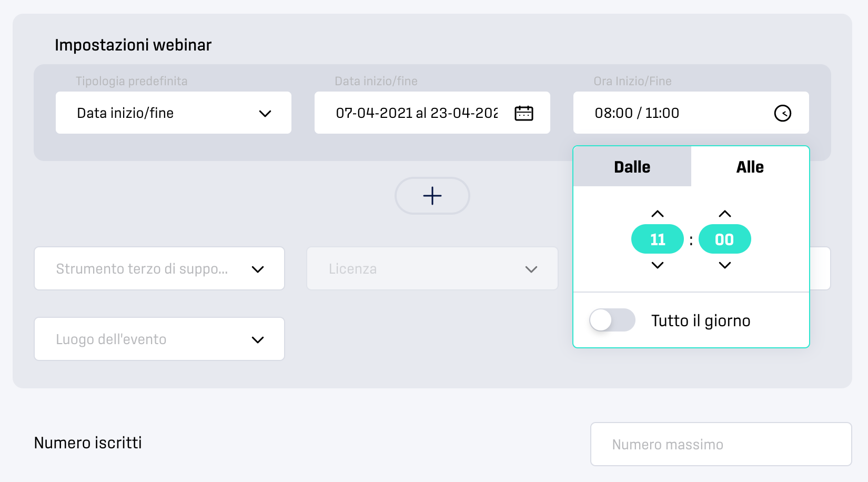Select the minutes value 00 pill
868x482 pixels.
click(x=725, y=239)
